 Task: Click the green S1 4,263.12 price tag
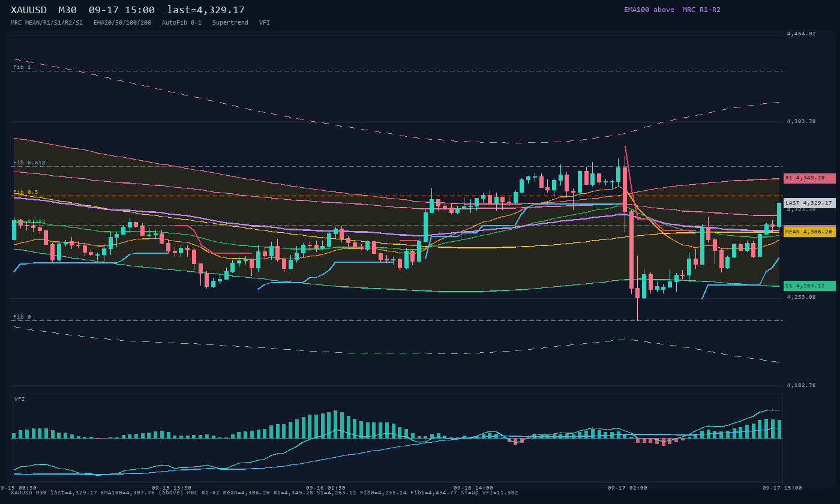coord(809,286)
